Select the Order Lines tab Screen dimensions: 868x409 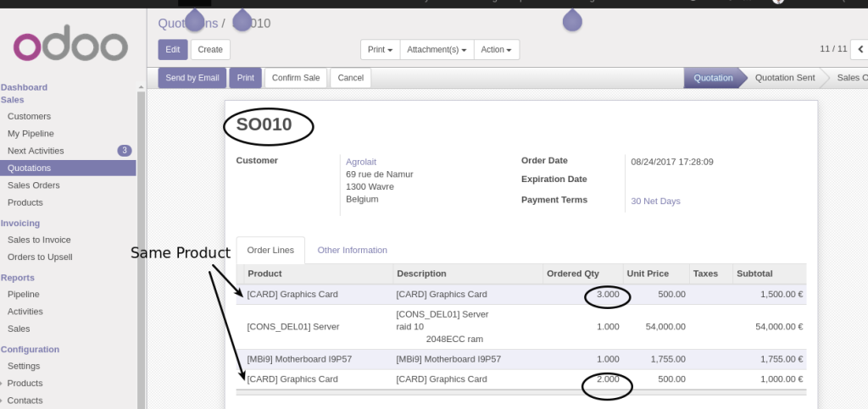270,251
